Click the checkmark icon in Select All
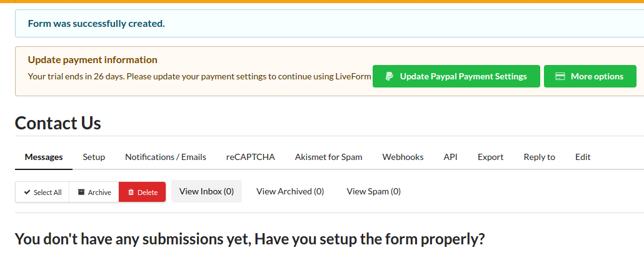 (27, 192)
